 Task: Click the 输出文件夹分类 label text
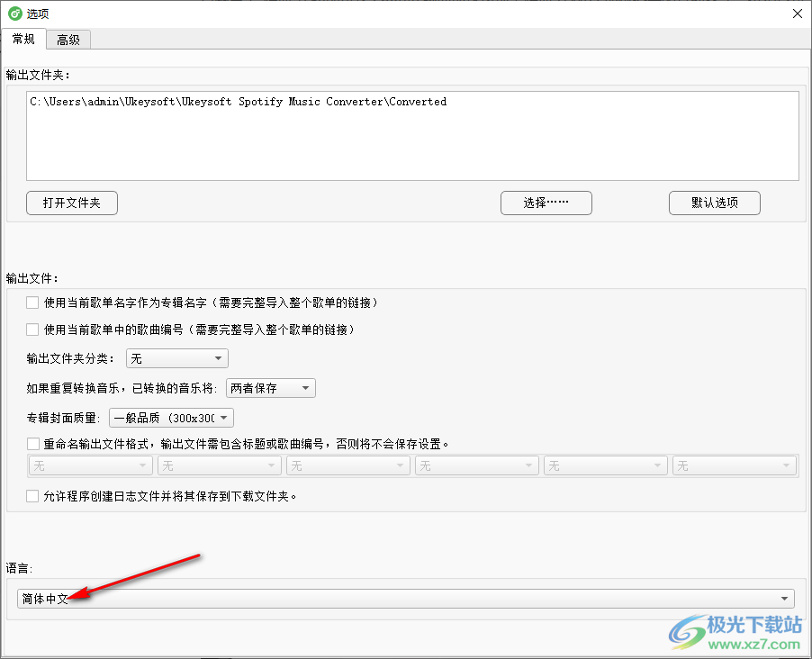coord(70,358)
